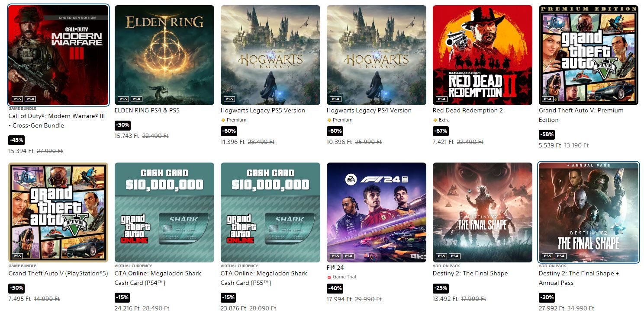Open 'GTA Online: Megalodon Shark Cash Card (PS4)' link
Image resolution: width=644 pixels, height=313 pixels.
(158, 278)
